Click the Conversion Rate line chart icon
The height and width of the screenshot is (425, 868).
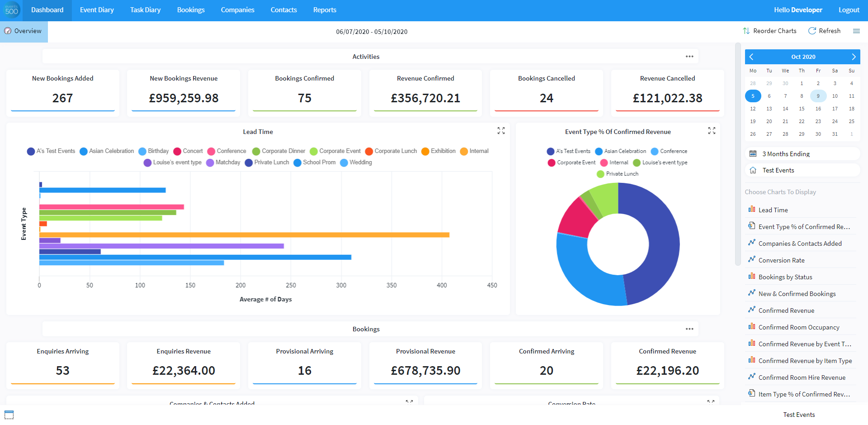tap(752, 259)
